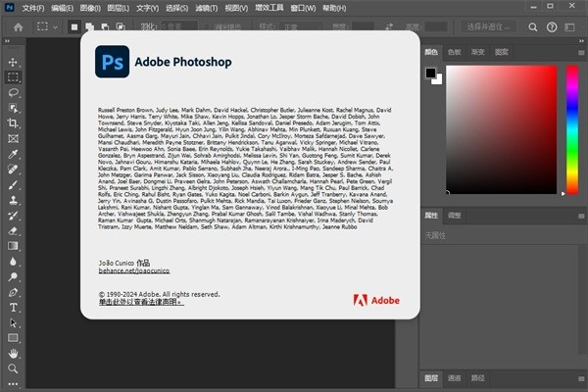Viewport: 588px width, 392px height.
Task: Open the behance.net/joaocunico link
Action: tap(134, 270)
